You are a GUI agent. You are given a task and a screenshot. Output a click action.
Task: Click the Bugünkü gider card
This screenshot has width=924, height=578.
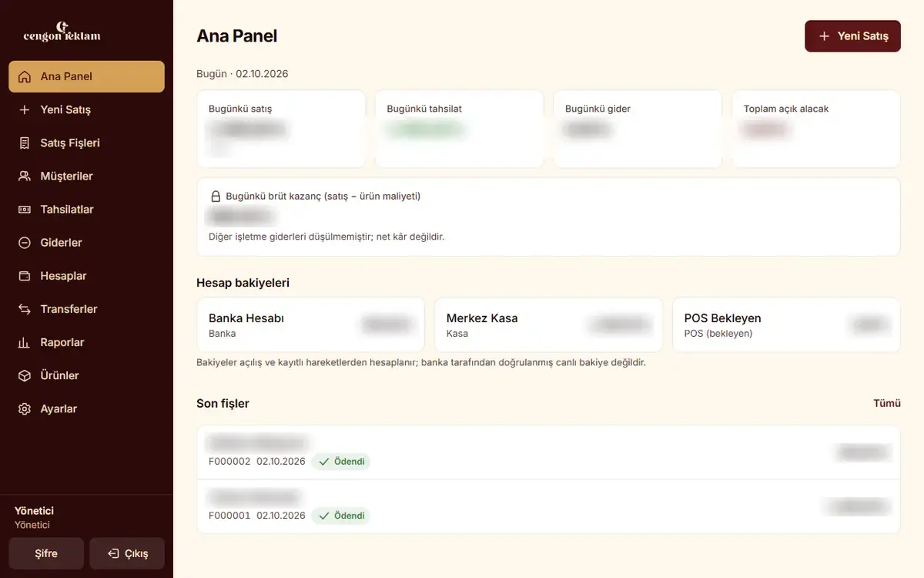(x=638, y=129)
